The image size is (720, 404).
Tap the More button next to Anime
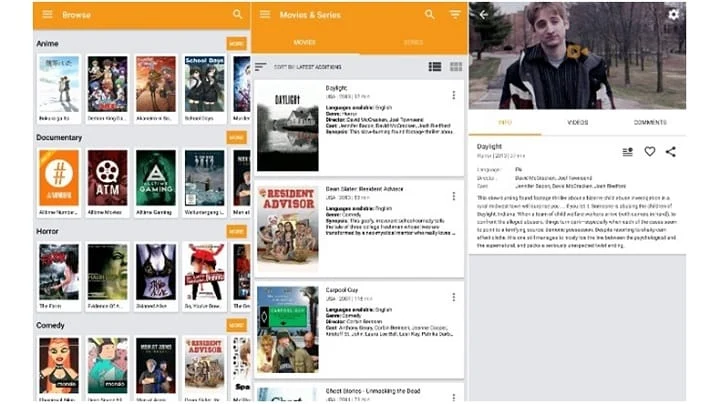tap(236, 44)
